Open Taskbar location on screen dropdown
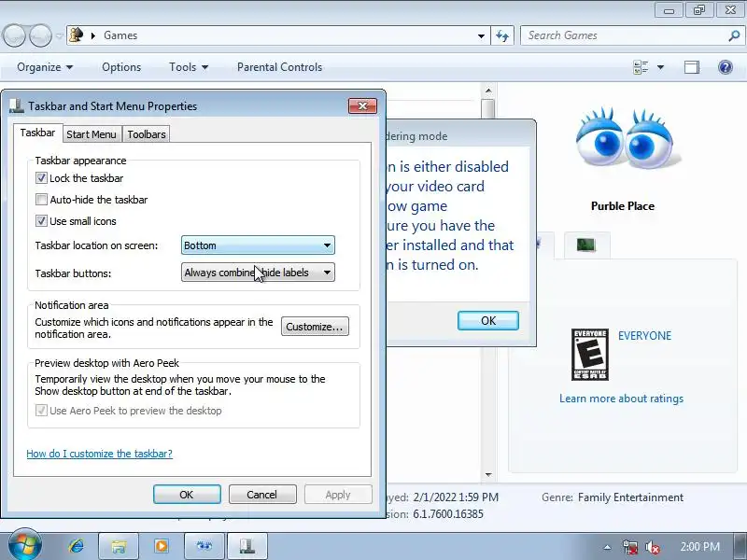This screenshot has width=747, height=560. click(x=258, y=245)
